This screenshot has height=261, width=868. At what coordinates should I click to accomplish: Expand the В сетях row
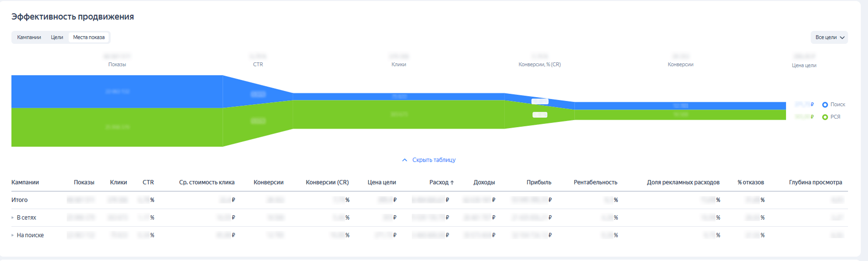click(x=13, y=218)
